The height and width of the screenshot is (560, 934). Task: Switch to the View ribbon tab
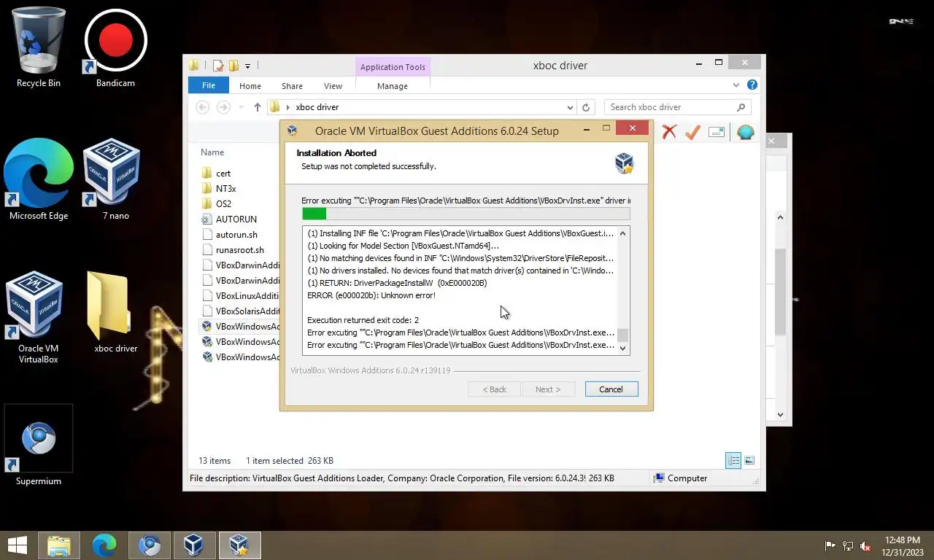click(333, 86)
